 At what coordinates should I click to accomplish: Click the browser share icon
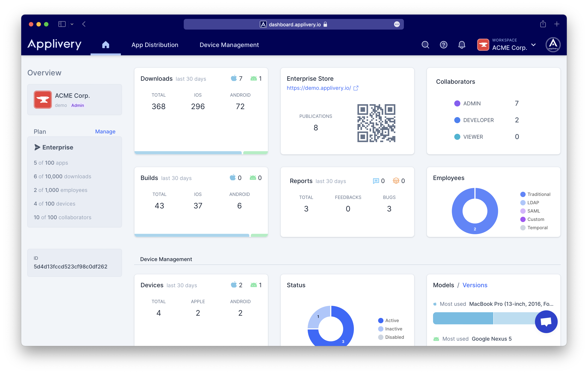[x=543, y=24]
